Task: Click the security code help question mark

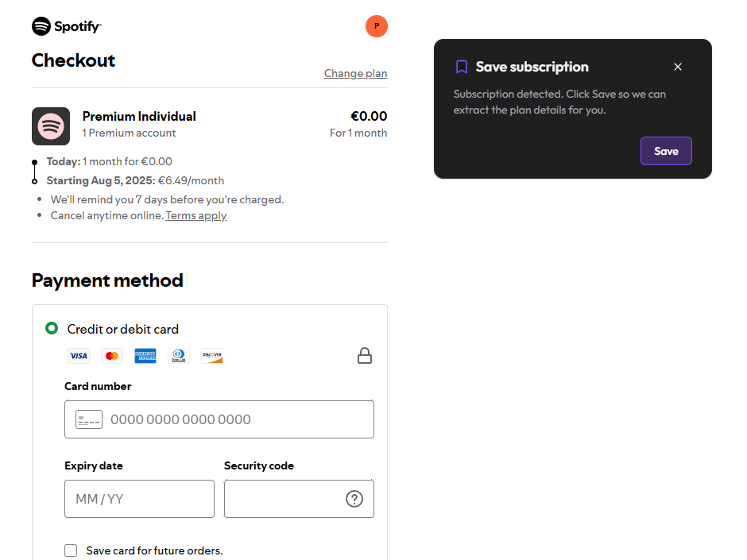Action: [x=354, y=499]
